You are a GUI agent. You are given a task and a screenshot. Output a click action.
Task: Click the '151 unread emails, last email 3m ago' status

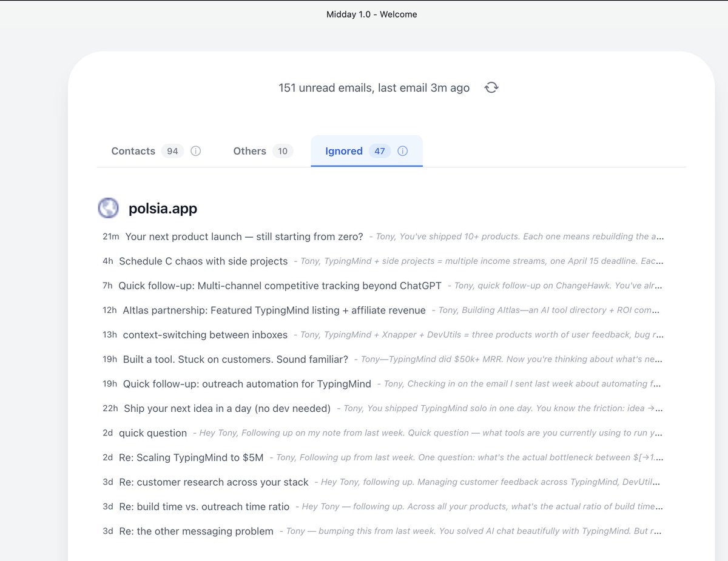pyautogui.click(x=374, y=88)
